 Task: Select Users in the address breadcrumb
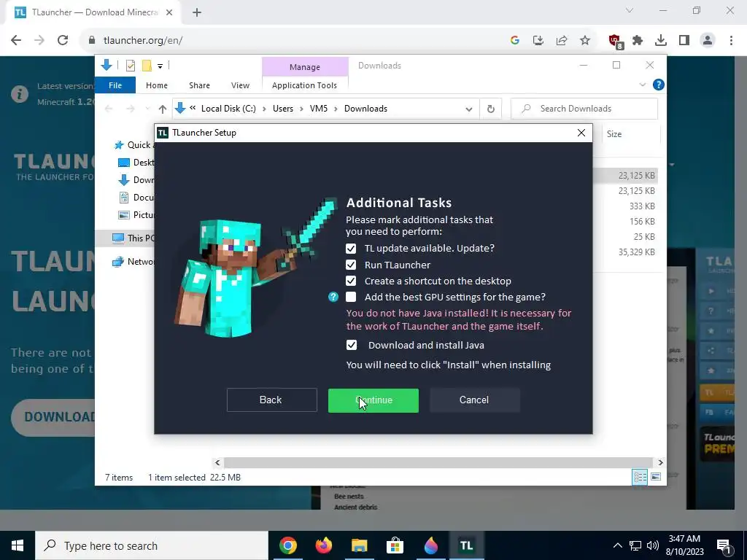[x=283, y=109]
